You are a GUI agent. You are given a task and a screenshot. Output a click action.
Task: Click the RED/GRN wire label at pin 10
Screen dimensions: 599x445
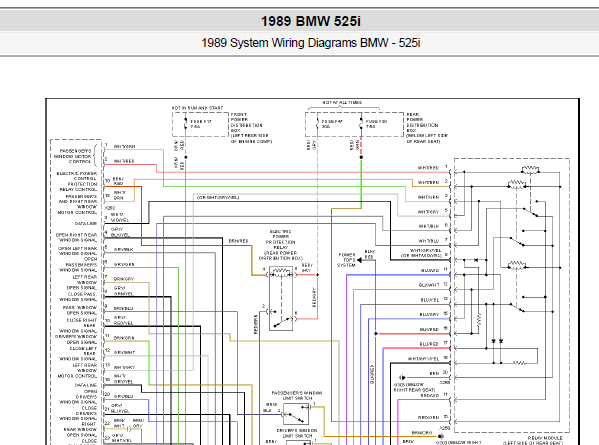click(x=428, y=417)
